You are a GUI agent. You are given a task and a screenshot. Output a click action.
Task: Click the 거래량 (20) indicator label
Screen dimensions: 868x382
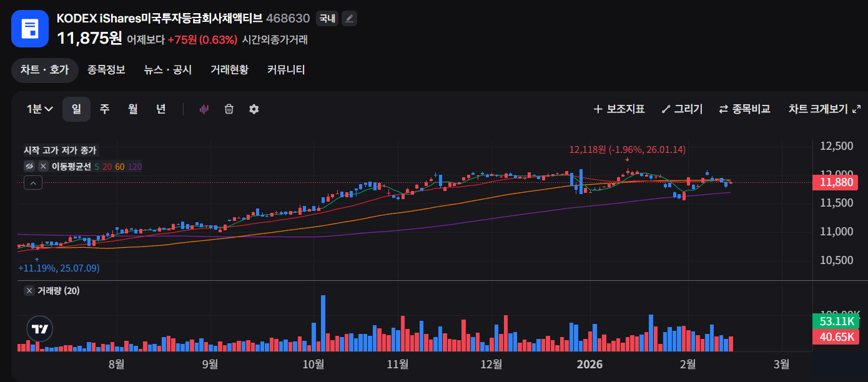coord(58,291)
